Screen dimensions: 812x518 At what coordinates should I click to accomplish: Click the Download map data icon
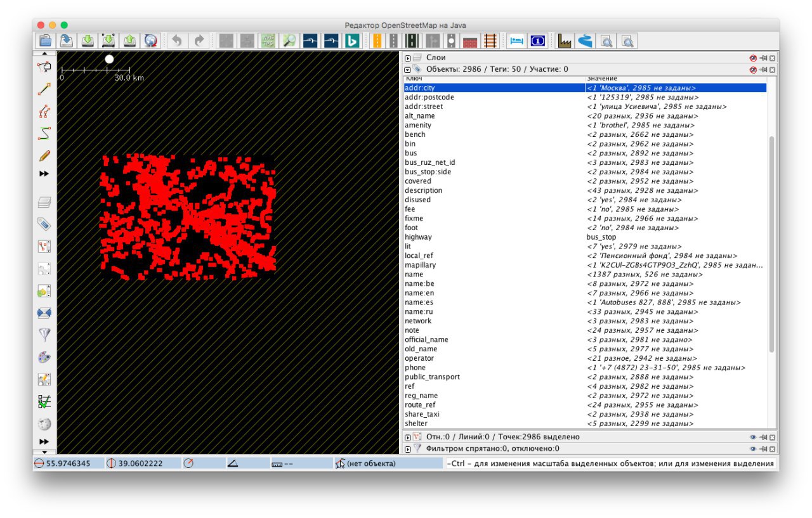click(88, 41)
